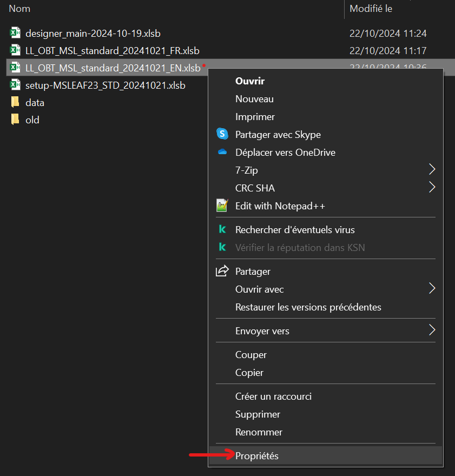Click the Kaspersky icon beside Rechercher d'éventuels virus

[x=222, y=229]
